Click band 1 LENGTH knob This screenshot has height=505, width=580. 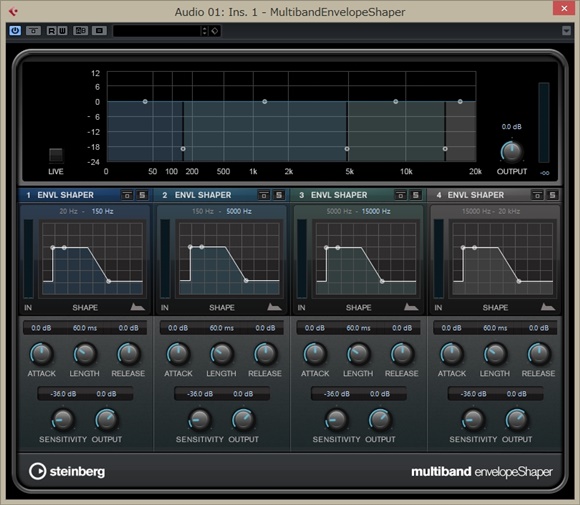pyautogui.click(x=85, y=354)
